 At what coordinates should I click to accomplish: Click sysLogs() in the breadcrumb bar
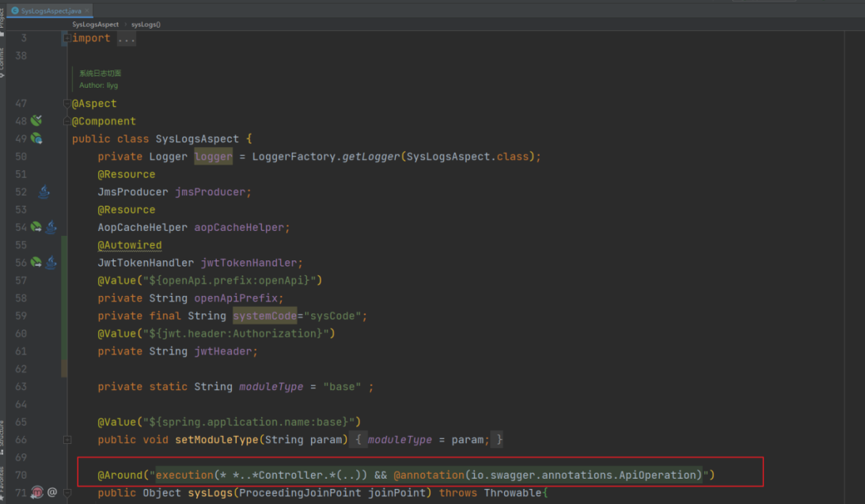146,25
